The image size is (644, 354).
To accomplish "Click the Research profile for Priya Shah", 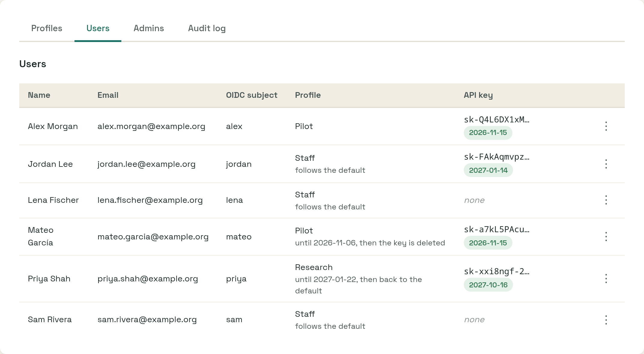I will tap(314, 267).
